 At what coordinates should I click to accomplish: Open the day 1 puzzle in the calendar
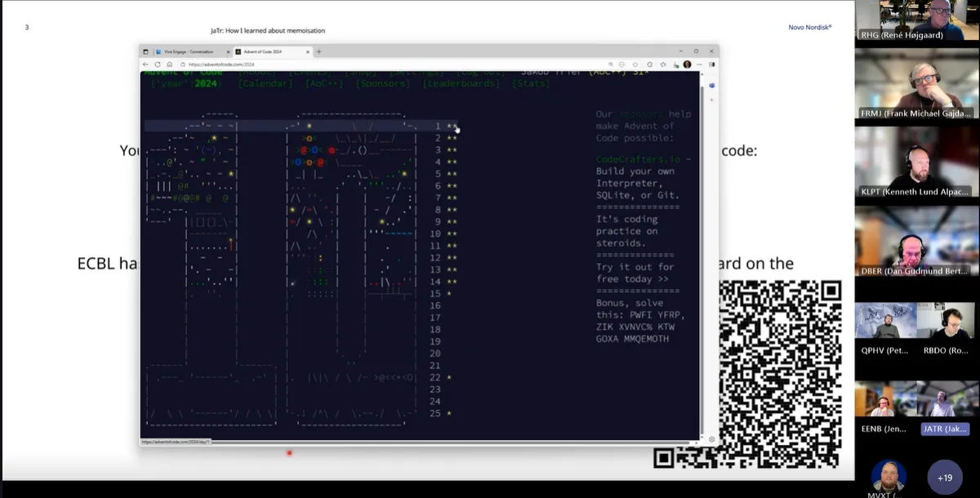coord(438,127)
